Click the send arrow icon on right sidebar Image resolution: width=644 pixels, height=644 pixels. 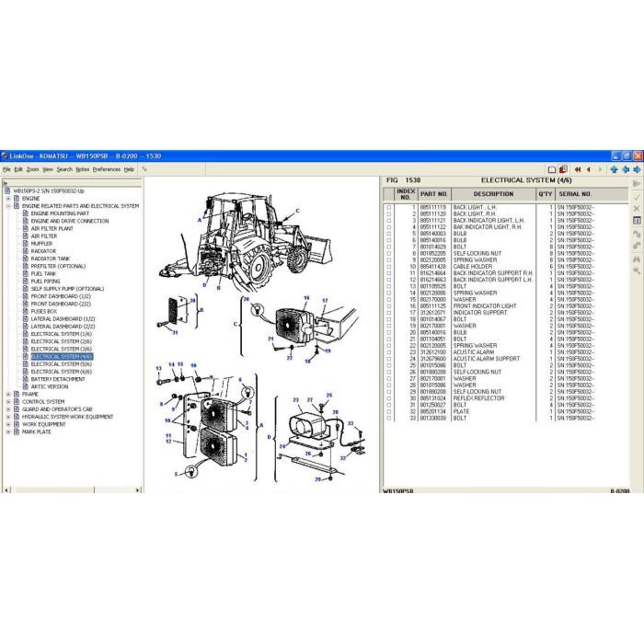tap(637, 184)
